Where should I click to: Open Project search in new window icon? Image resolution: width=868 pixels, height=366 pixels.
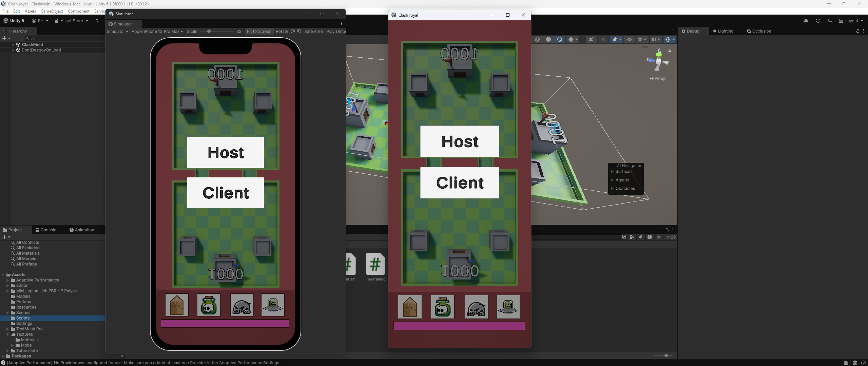pyautogui.click(x=624, y=237)
